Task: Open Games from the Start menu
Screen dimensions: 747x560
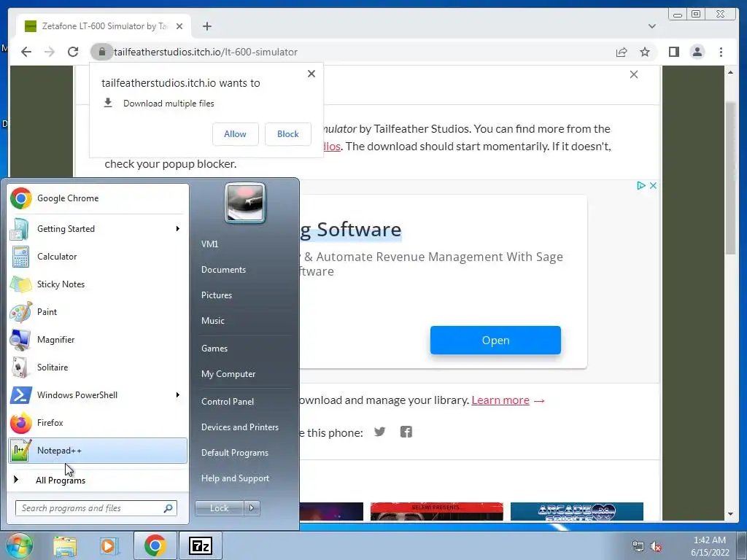Action: [x=214, y=348]
